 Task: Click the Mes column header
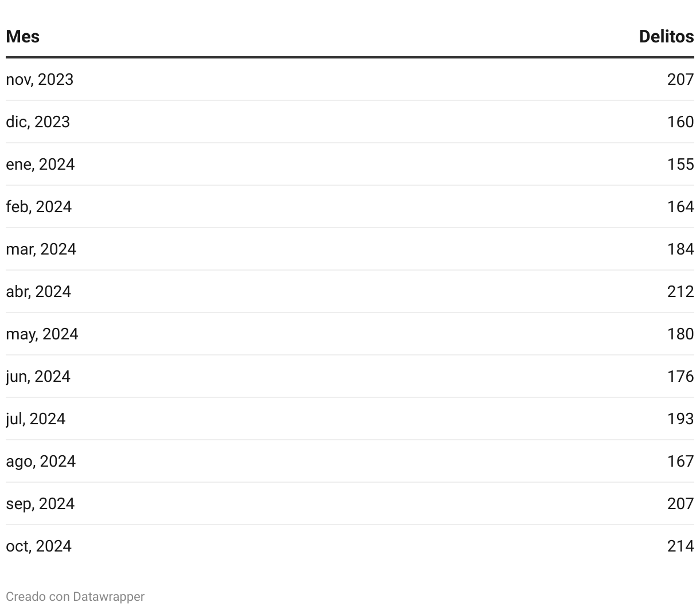point(23,37)
